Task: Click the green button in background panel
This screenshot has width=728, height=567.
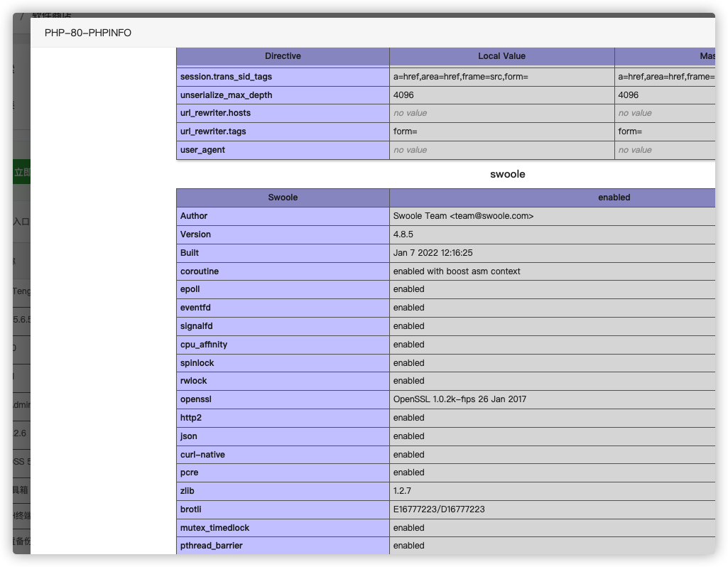Action: click(21, 173)
